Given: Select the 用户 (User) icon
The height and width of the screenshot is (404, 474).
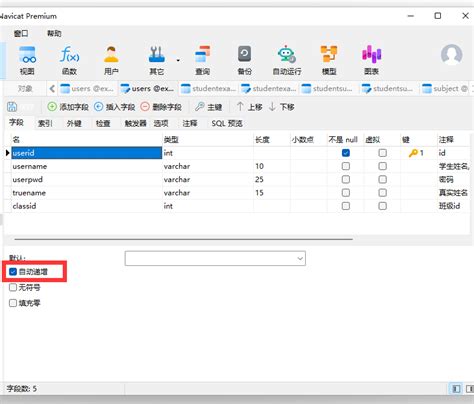Looking at the screenshot, I should point(111,60).
